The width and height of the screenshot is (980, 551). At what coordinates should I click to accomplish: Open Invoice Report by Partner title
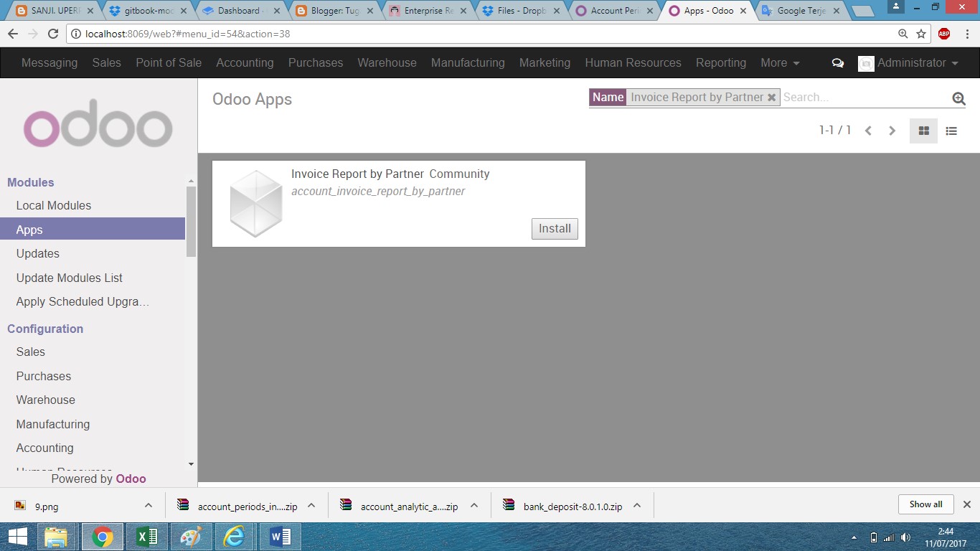point(357,174)
